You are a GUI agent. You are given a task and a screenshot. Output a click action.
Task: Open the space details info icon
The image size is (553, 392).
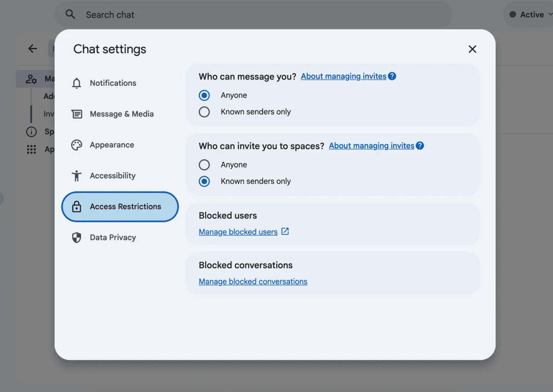click(31, 131)
